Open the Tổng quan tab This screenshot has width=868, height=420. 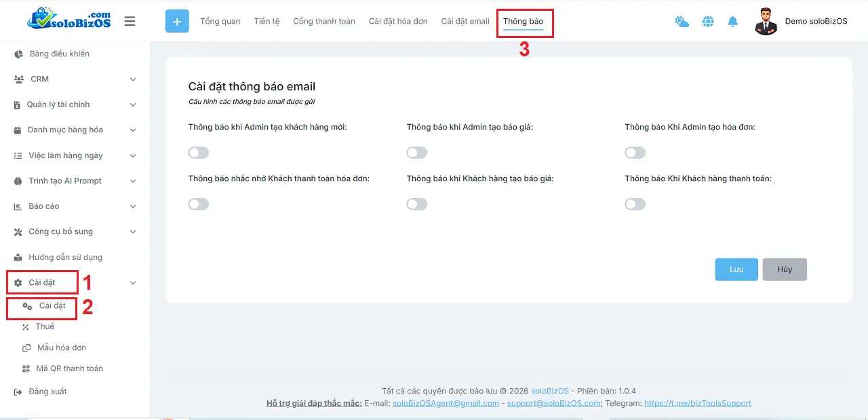click(x=220, y=21)
